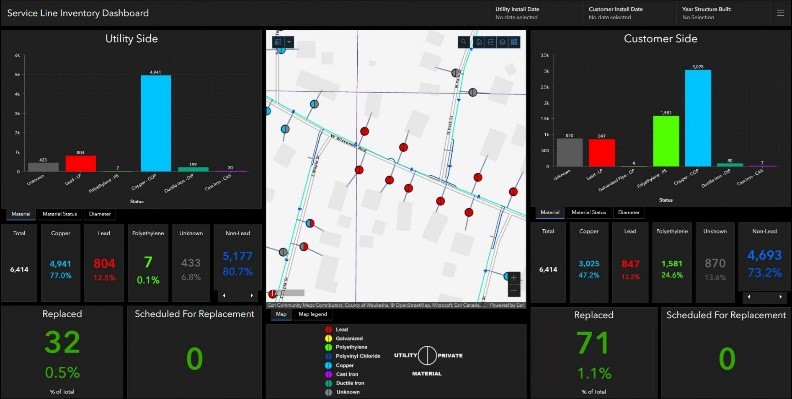
Task: Open the dashboard hamburger menu
Action: tap(780, 13)
